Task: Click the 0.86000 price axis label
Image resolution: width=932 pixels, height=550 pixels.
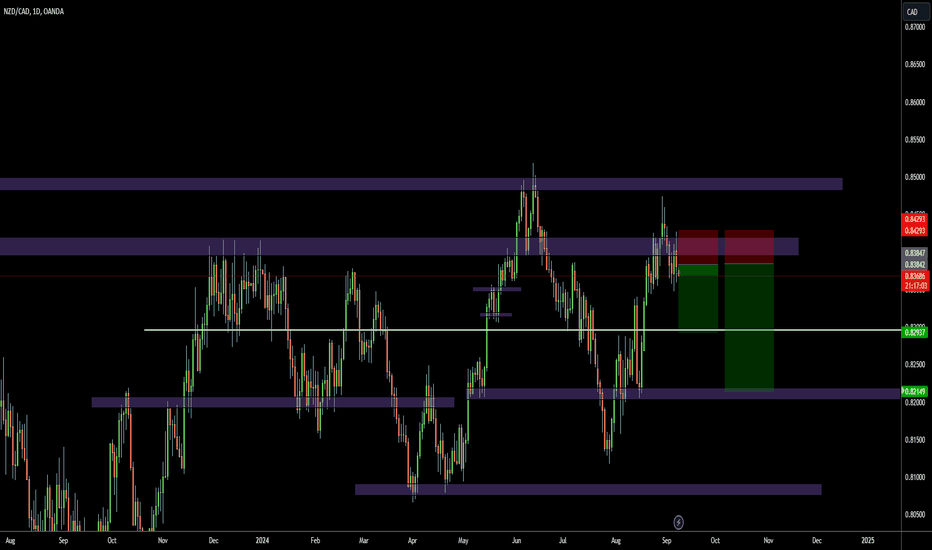Action: [x=915, y=102]
